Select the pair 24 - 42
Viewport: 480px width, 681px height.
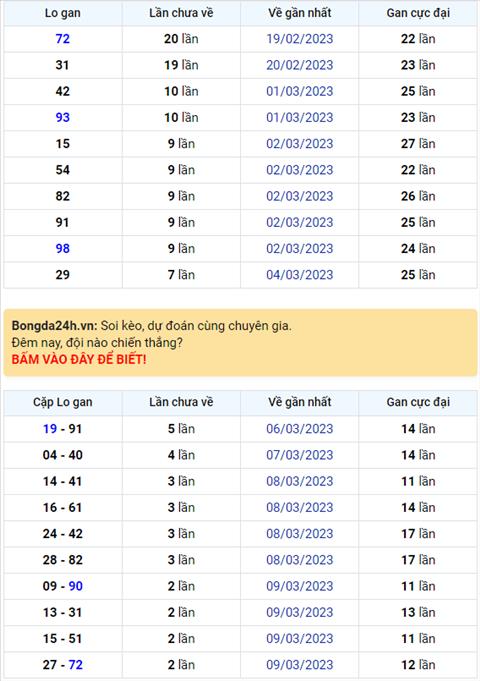tap(63, 534)
